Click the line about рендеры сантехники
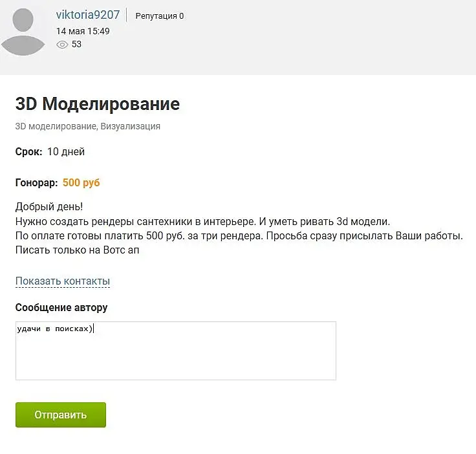The height and width of the screenshot is (454, 476). tap(202, 221)
